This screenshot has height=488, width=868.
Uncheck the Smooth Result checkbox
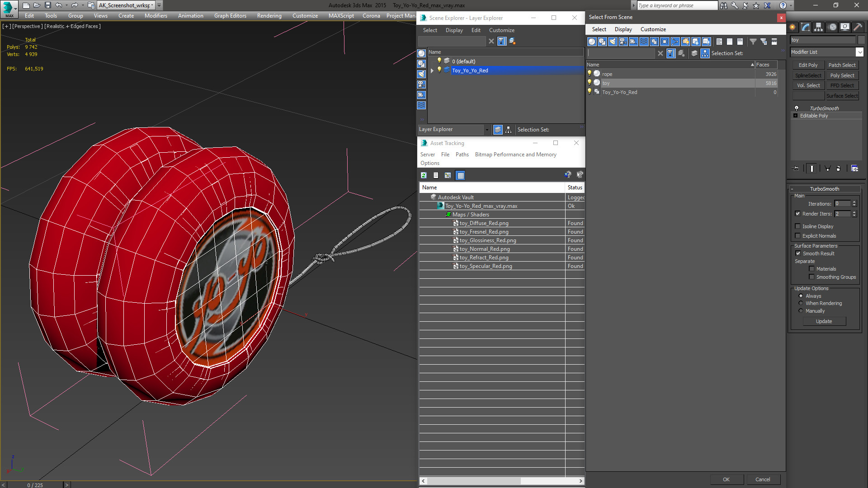[798, 253]
